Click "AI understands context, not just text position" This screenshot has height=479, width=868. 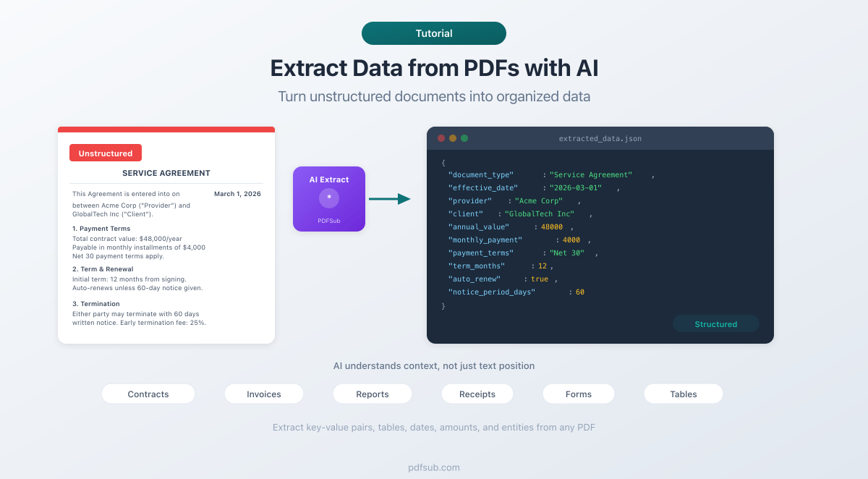[x=434, y=366]
